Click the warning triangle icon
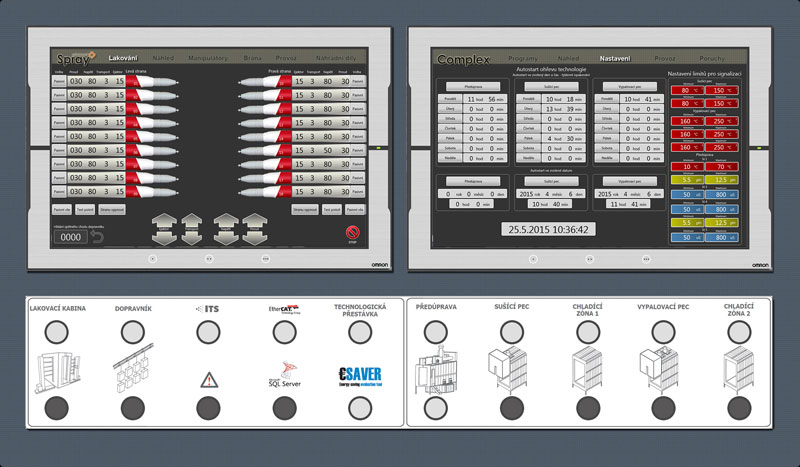The height and width of the screenshot is (467, 800). point(208,379)
